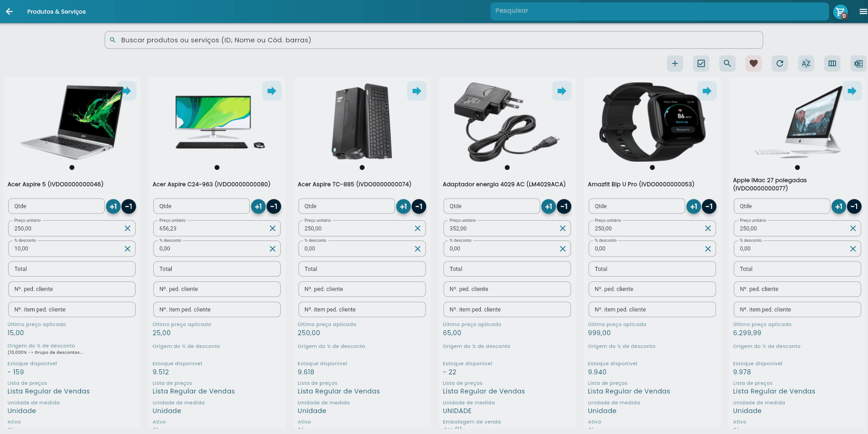This screenshot has width=868, height=434.
Task: Open the hamburger menu
Action: pyautogui.click(x=863, y=12)
